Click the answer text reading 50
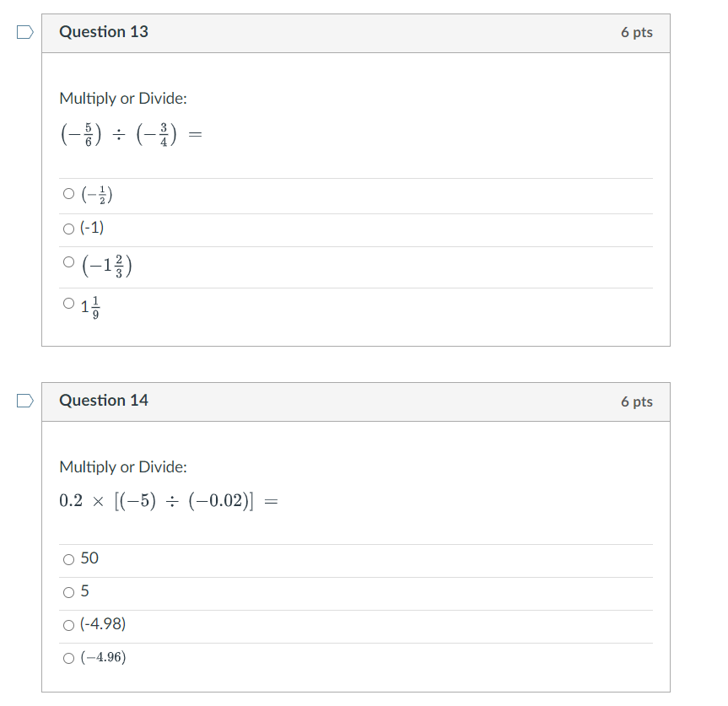The width and height of the screenshot is (728, 706). click(91, 558)
